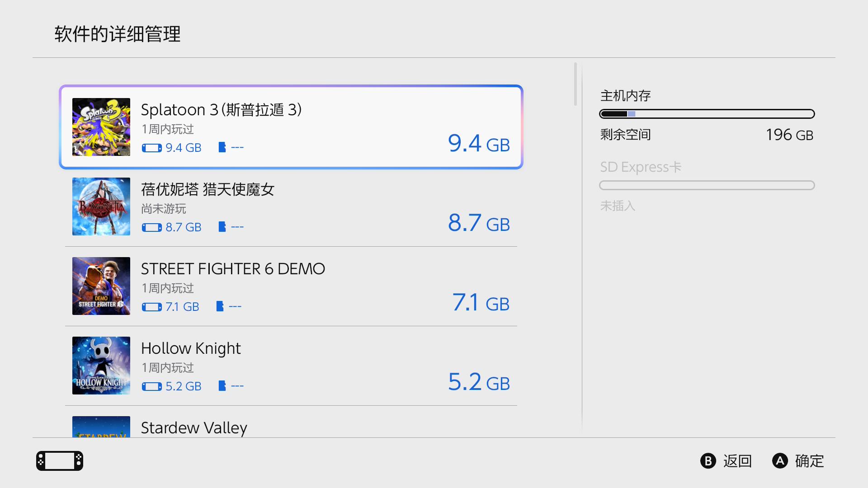Viewport: 868px width, 488px height.
Task: Select the Hollow Knight list entry
Action: pos(291,366)
